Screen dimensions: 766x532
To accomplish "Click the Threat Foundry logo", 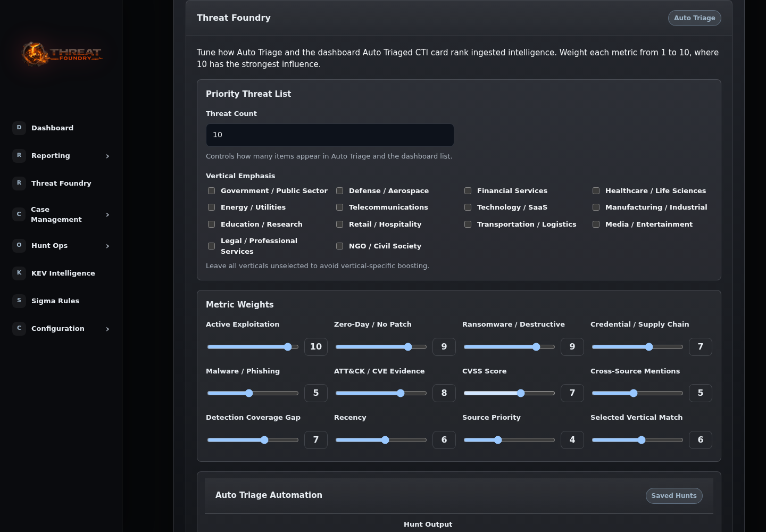I will (61, 54).
